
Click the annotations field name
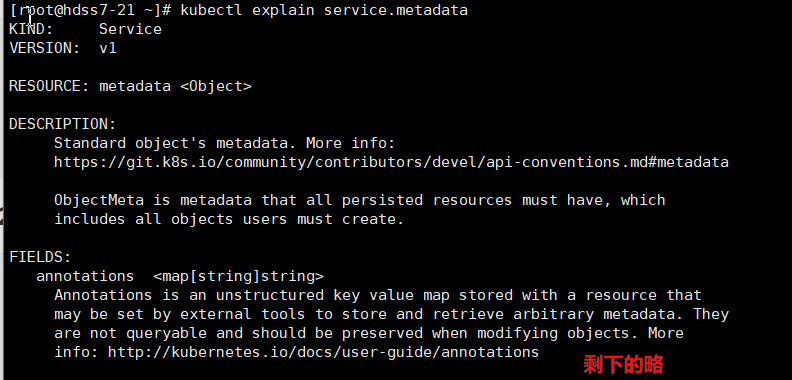[85, 276]
